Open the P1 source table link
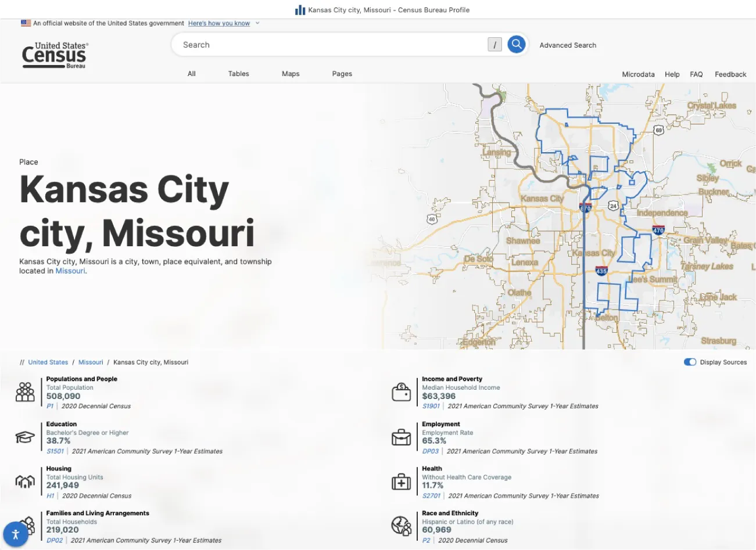Image resolution: width=756 pixels, height=550 pixels. tap(50, 406)
